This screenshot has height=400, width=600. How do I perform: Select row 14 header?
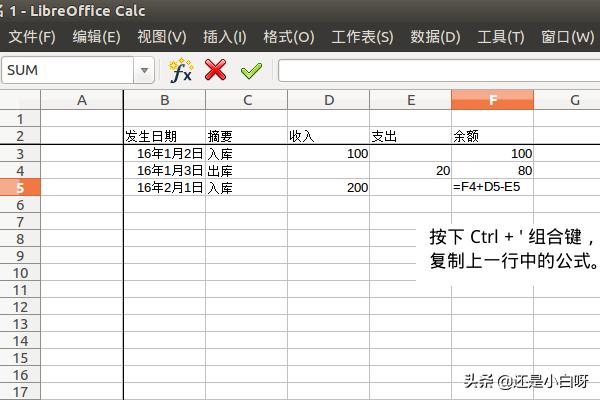20,341
